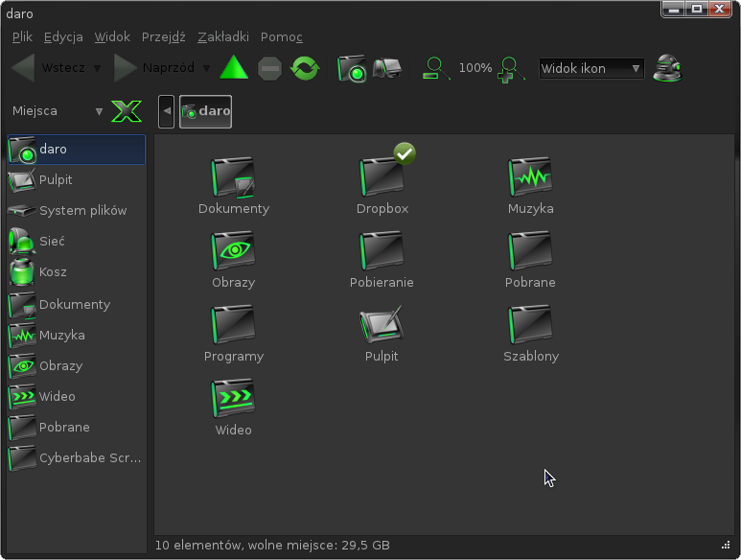Open the Plik menu
This screenshot has width=741, height=560.
coord(22,36)
